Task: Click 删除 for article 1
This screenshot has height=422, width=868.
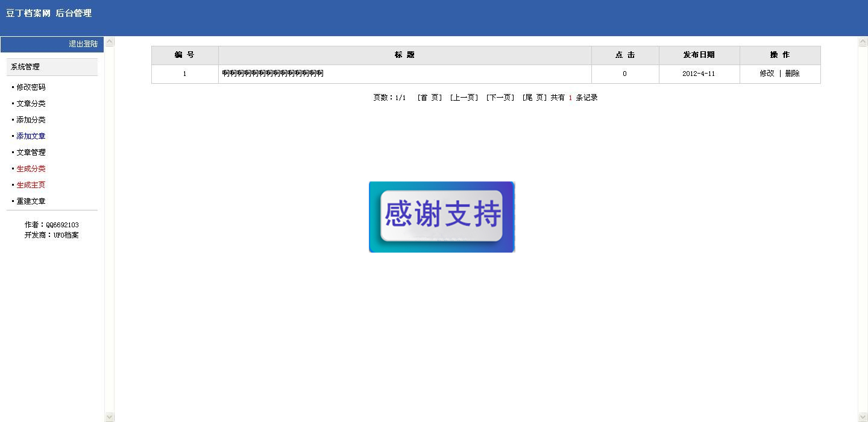Action: coord(792,74)
